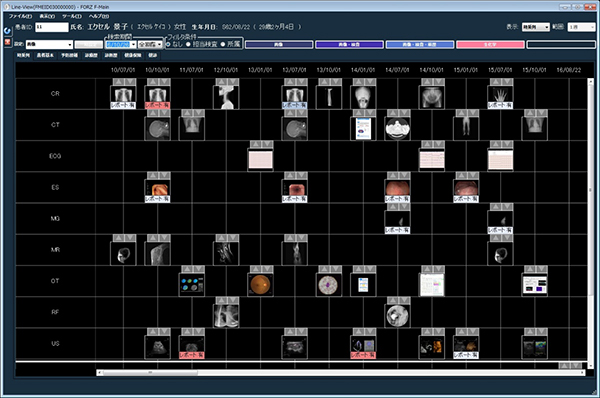Select the 所属 filter radio button
This screenshot has height=398, width=600.
223,44
